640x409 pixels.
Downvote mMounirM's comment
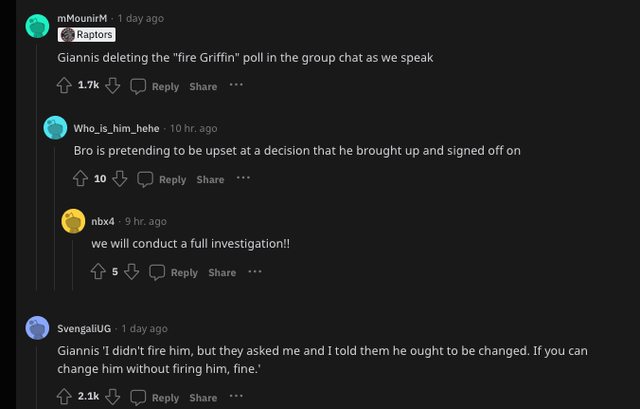113,86
